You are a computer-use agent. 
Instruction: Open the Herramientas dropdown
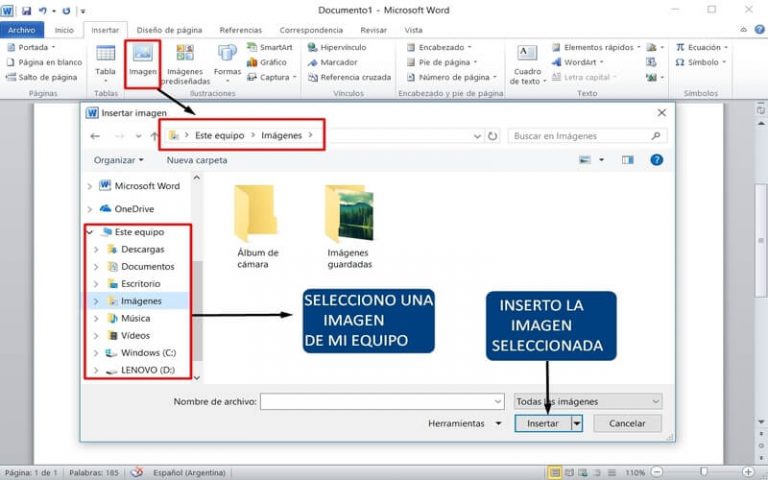[464, 424]
